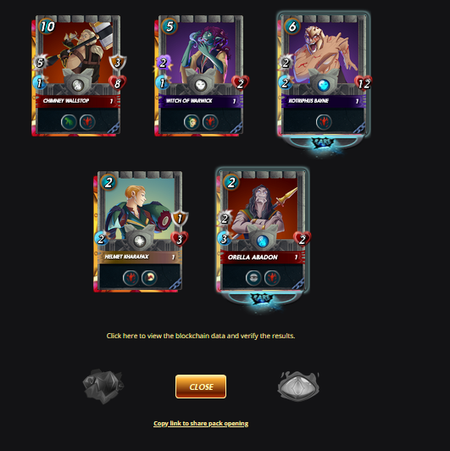Click the mana cost 10 badge
Viewport: 450px width, 451px height.
[x=47, y=26]
